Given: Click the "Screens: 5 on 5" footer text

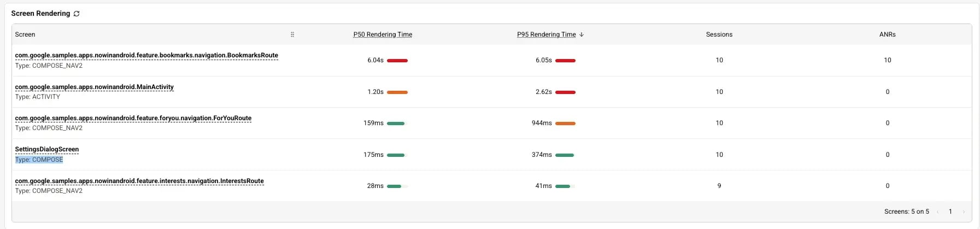Looking at the screenshot, I should 907,212.
